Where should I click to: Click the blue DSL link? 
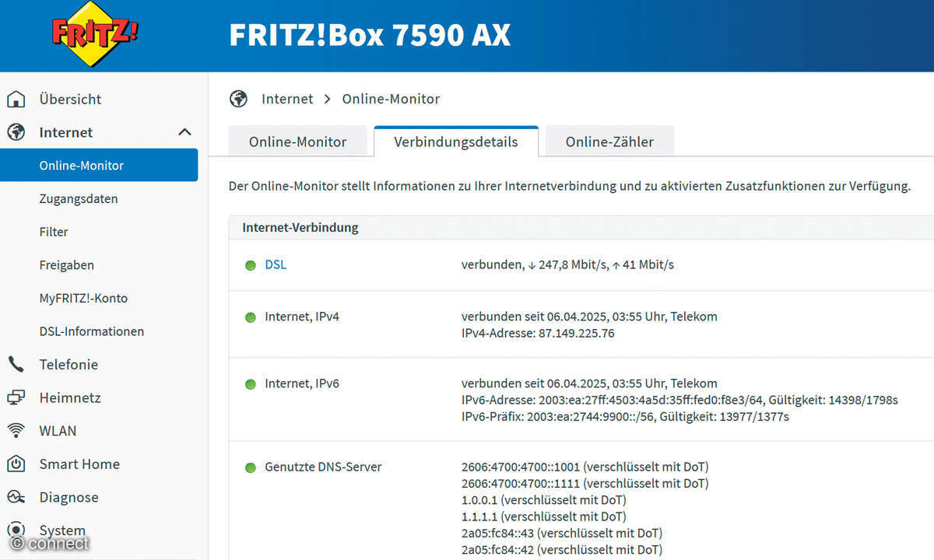[276, 264]
